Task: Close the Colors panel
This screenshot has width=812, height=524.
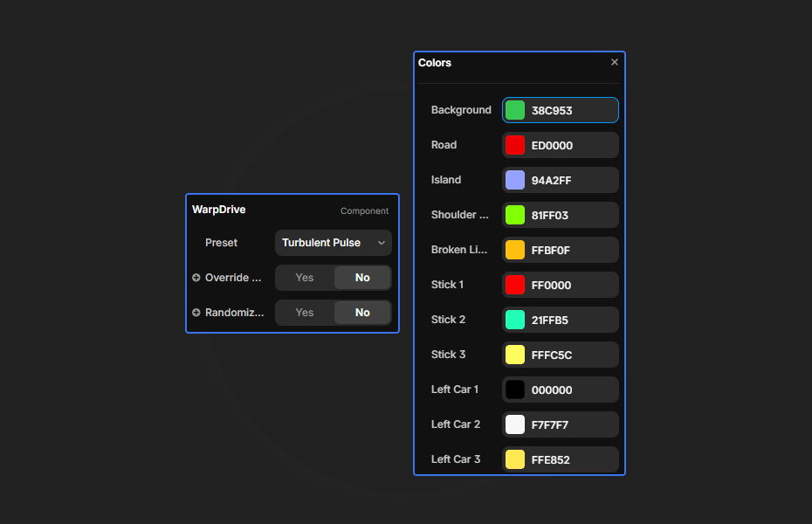Action: coord(614,61)
